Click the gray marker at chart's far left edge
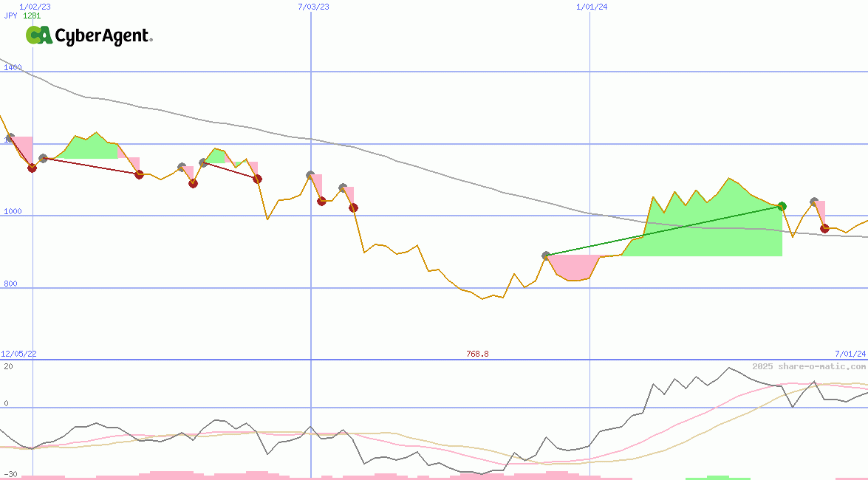This screenshot has height=480, width=868. pyautogui.click(x=10, y=137)
